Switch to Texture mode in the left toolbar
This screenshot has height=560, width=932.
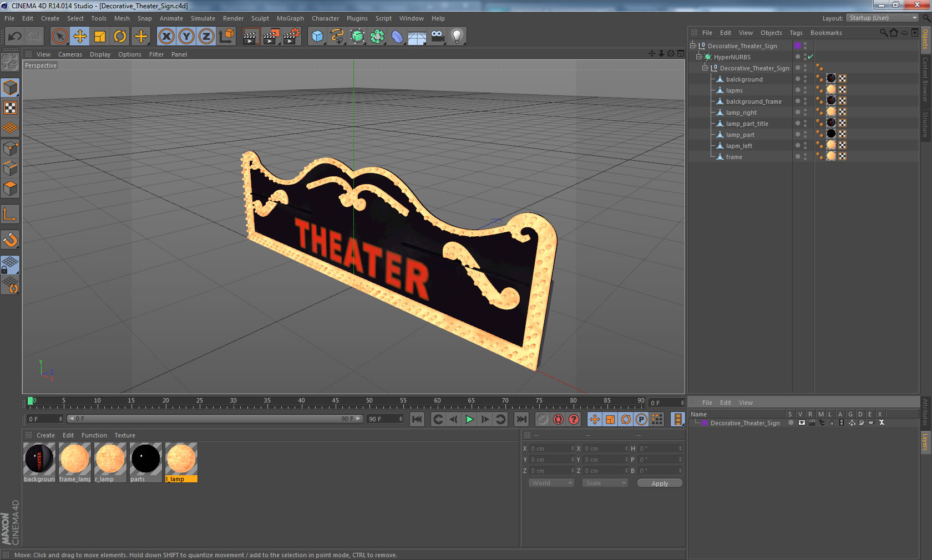[x=10, y=108]
